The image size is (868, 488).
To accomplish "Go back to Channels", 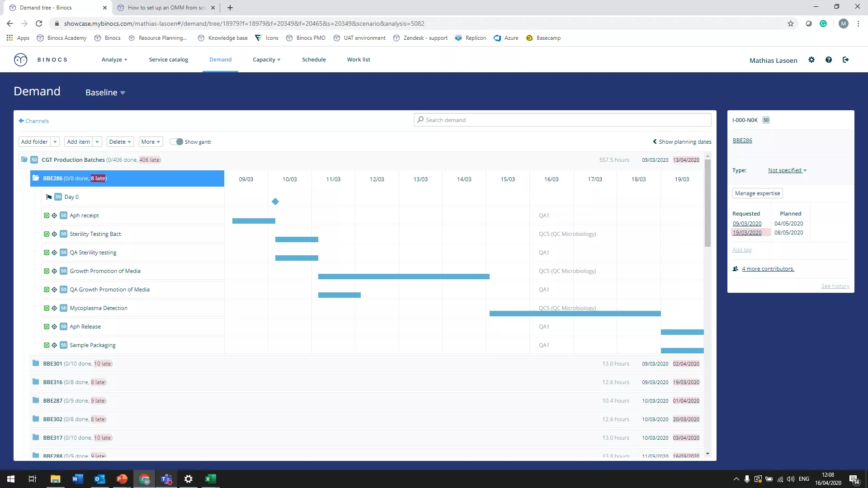I will [34, 121].
